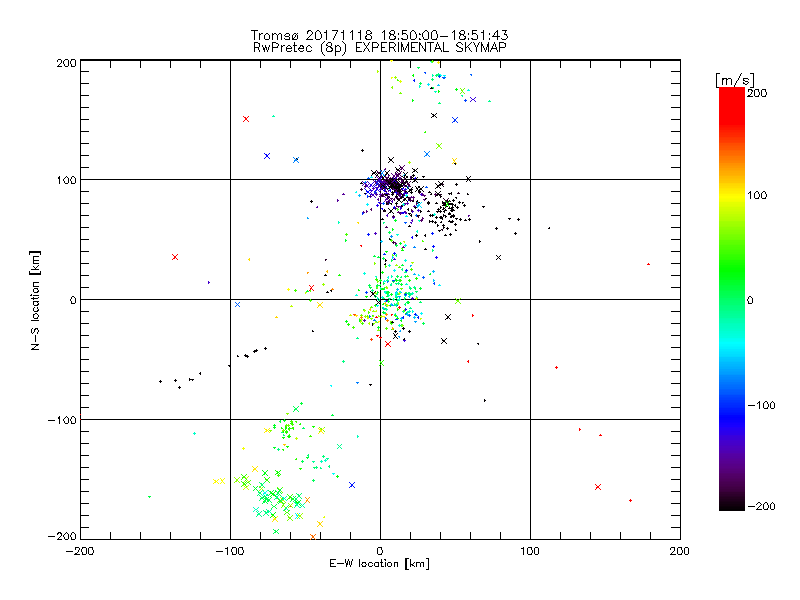Click the 'N-S location [km]' axis label
Viewport: 800px width, 600px height.
tap(35, 300)
